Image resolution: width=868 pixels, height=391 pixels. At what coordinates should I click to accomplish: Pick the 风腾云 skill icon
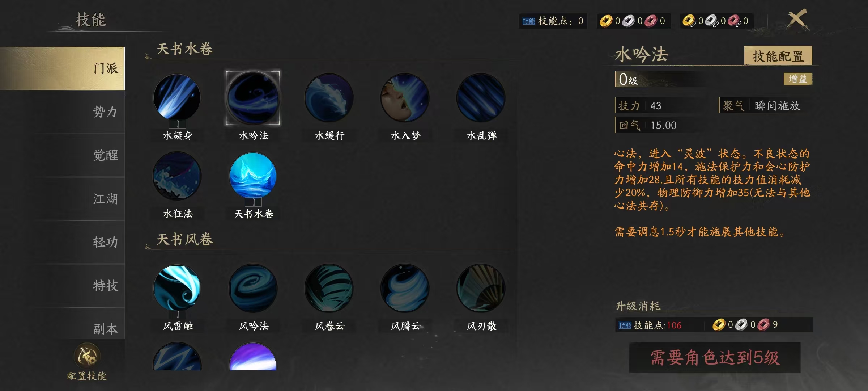405,288
